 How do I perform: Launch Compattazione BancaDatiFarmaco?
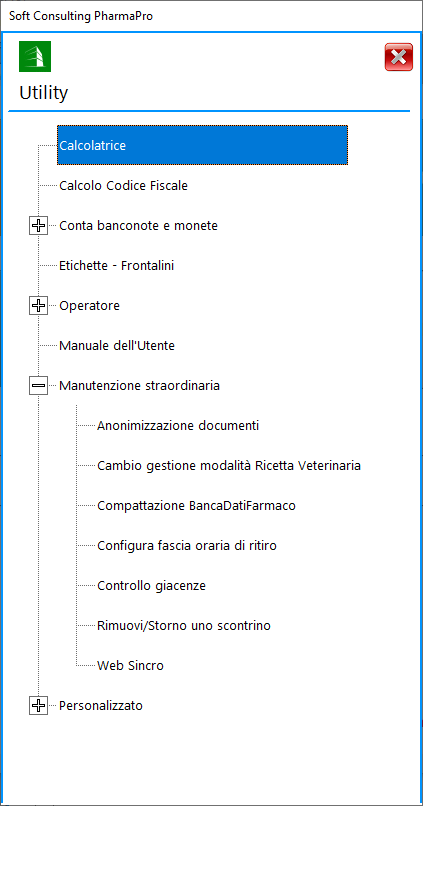[197, 506]
